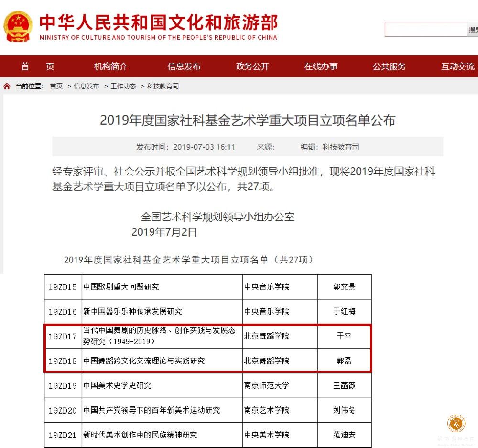Click the orange floating badge icon

[x=456, y=423]
